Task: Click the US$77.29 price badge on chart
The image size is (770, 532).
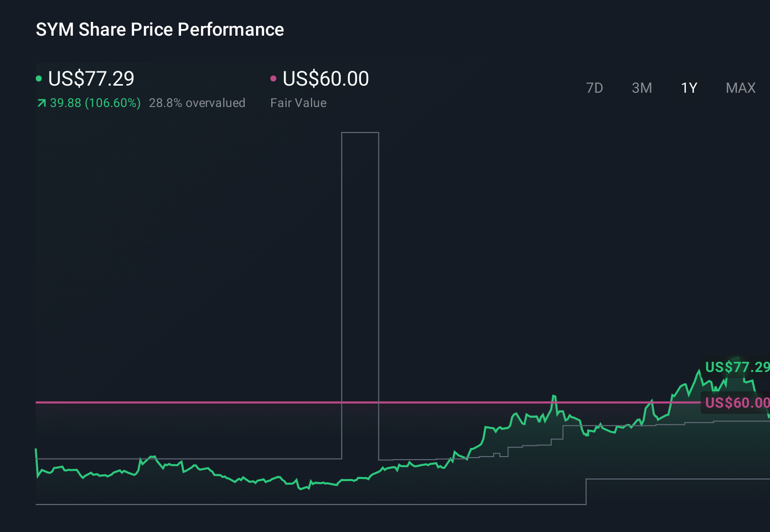Action: pos(736,367)
